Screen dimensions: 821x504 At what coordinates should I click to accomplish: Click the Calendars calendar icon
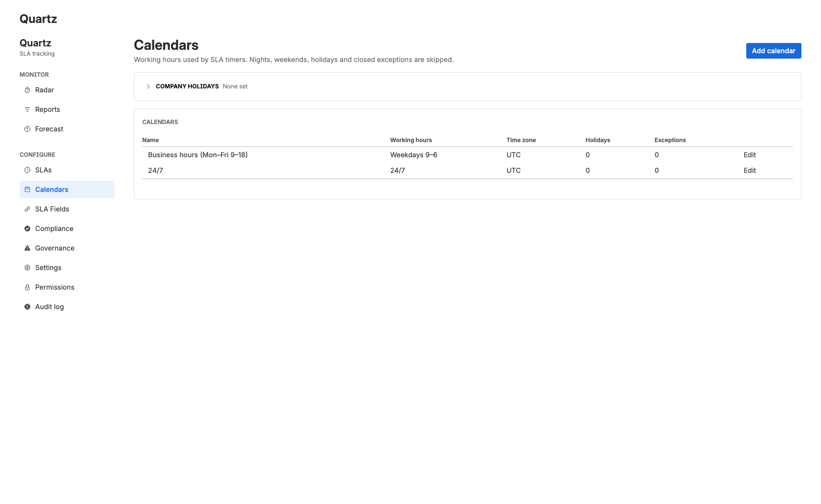pyautogui.click(x=27, y=189)
